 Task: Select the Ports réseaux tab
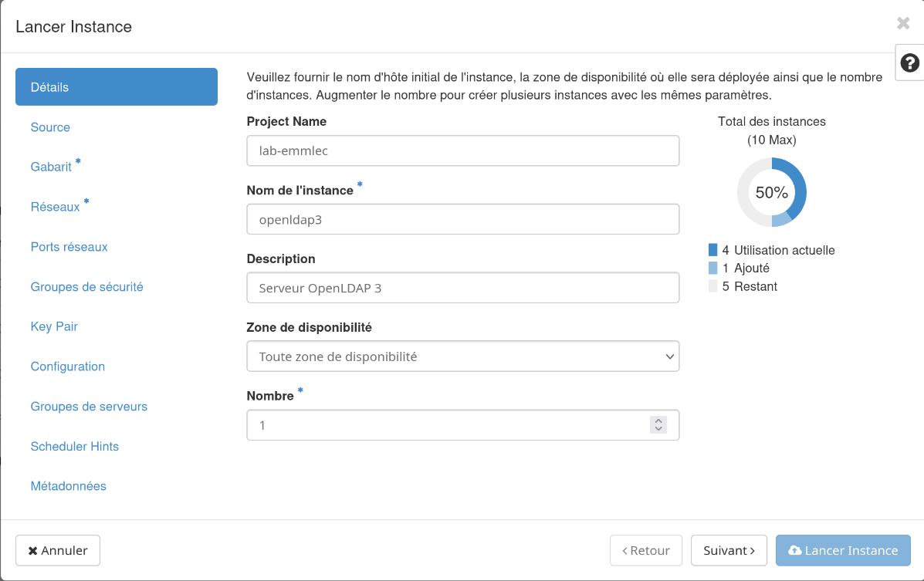pos(69,247)
